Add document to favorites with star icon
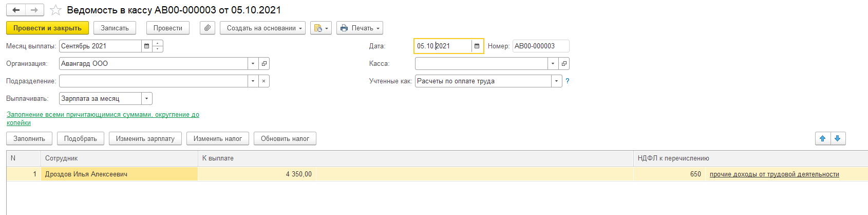The image size is (868, 215). click(55, 10)
